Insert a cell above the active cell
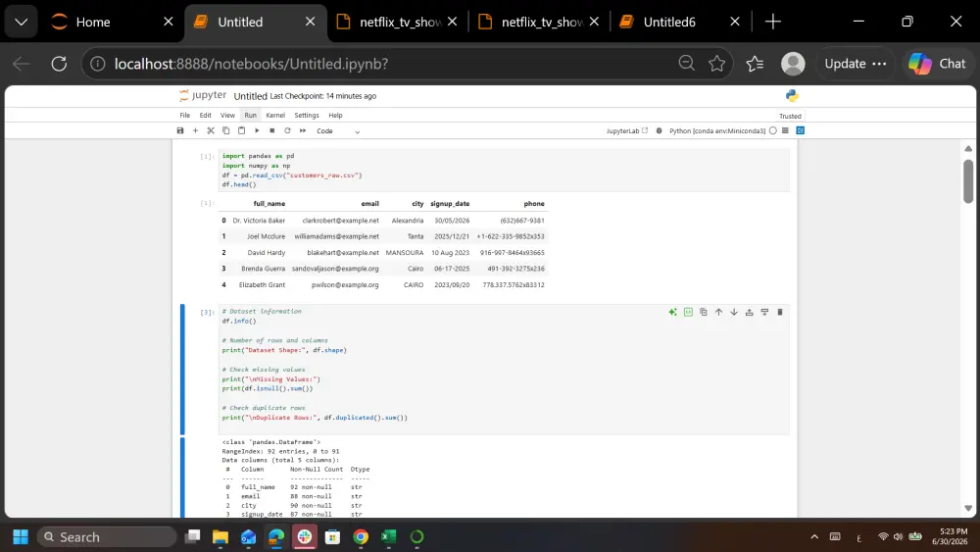The width and height of the screenshot is (980, 552). 750,312
